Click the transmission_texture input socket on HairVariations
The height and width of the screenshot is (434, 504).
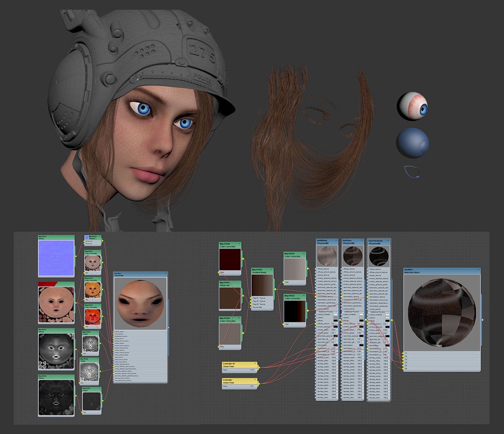[367, 297]
